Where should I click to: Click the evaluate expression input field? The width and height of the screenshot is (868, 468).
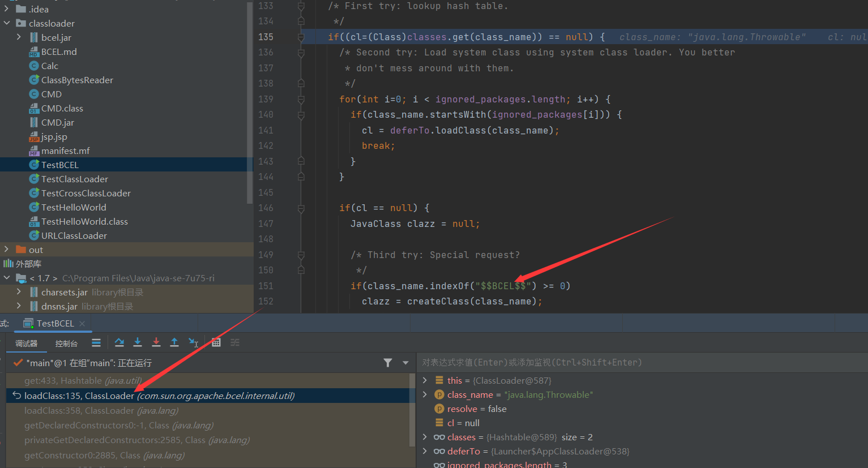(x=640, y=362)
